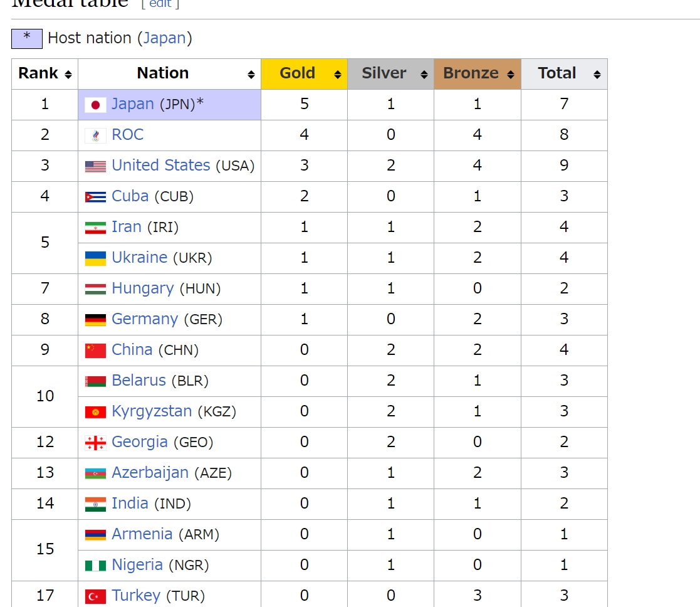Click ROC total of 8
This screenshot has width=700, height=607.
(564, 135)
